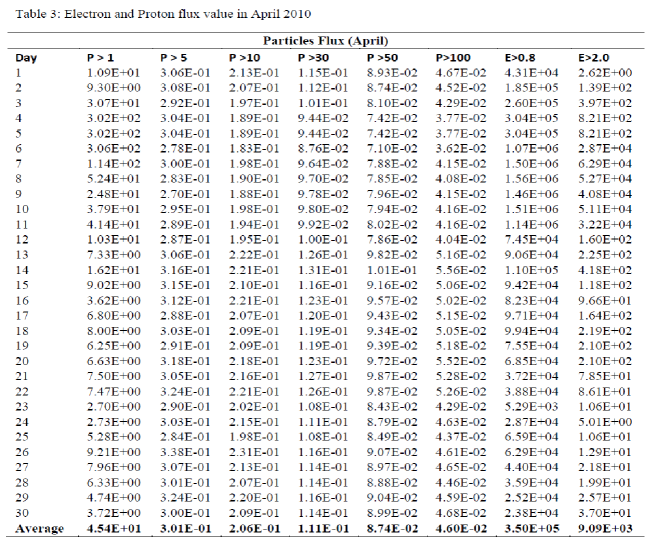Click day 11 P > 1 value 4.14E+01
The width and height of the screenshot is (654, 545).
click(113, 225)
